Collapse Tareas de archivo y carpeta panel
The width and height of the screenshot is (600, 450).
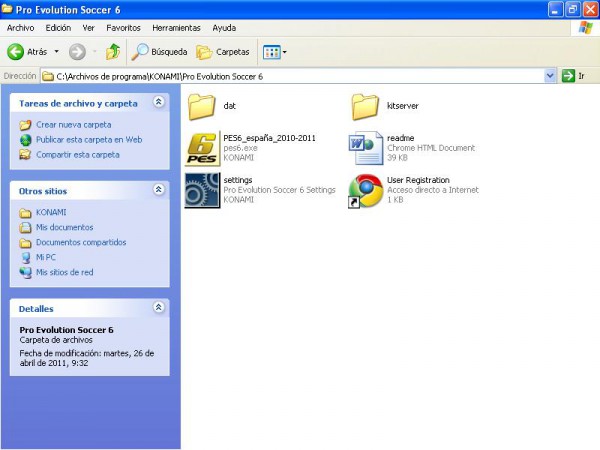coord(159,101)
